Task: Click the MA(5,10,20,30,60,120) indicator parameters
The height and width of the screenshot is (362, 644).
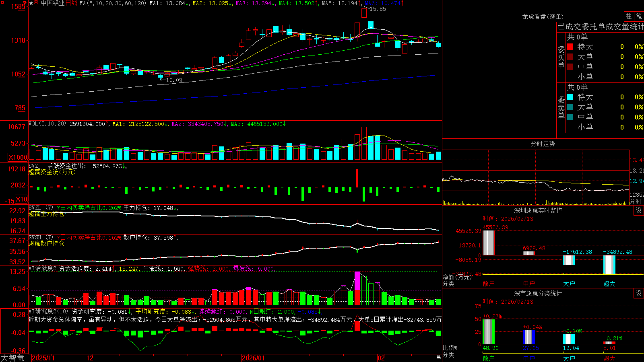Action: [113, 3]
